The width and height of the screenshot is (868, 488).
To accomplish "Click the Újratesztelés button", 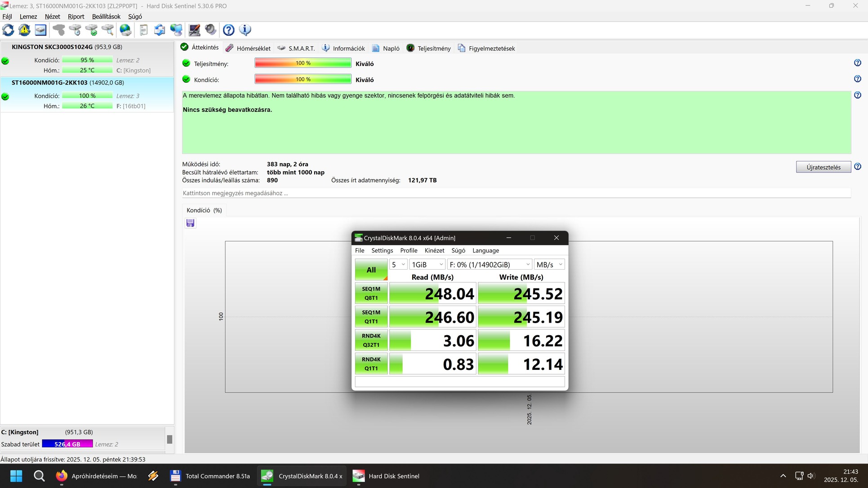I will coord(823,167).
